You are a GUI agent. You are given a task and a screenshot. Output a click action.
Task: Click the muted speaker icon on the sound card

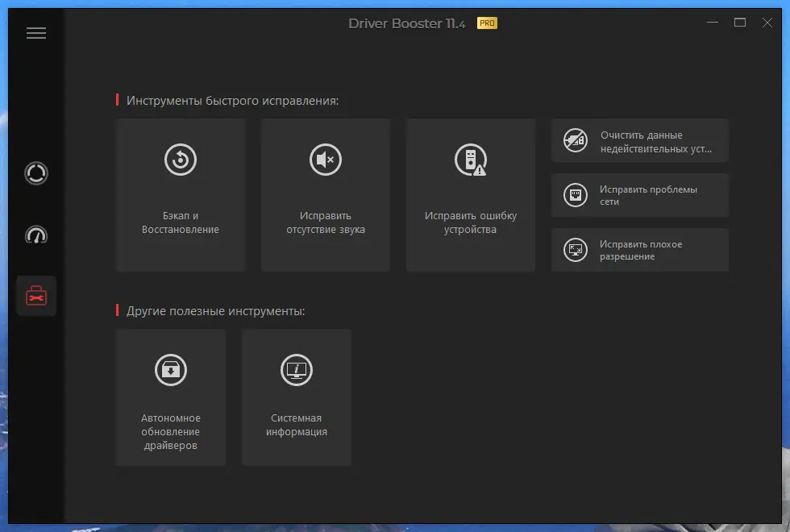326,159
